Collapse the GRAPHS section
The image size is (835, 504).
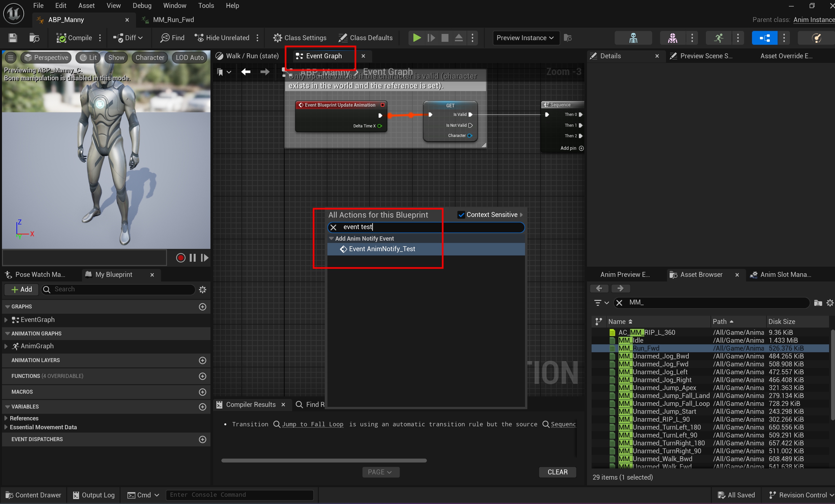(x=8, y=306)
